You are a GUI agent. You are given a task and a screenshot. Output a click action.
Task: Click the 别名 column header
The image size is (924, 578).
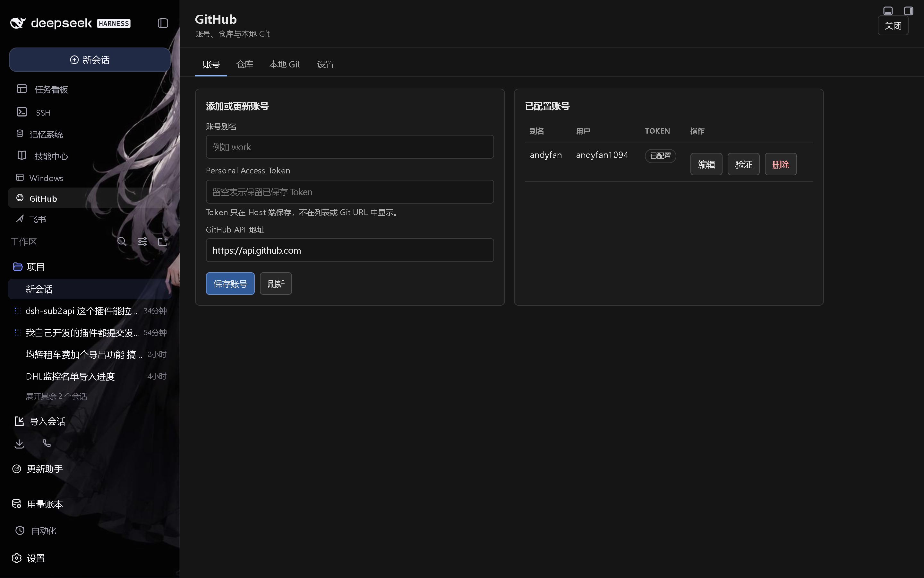click(537, 131)
